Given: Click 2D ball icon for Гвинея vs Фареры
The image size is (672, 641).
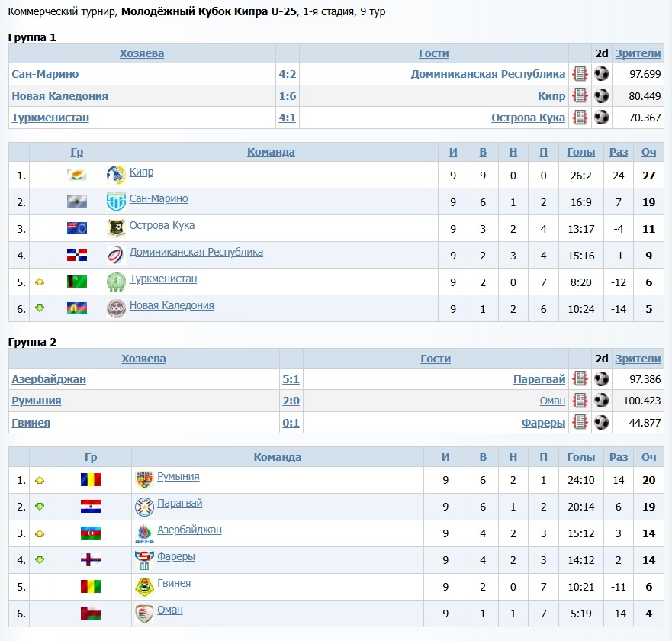Looking at the screenshot, I should [x=602, y=423].
